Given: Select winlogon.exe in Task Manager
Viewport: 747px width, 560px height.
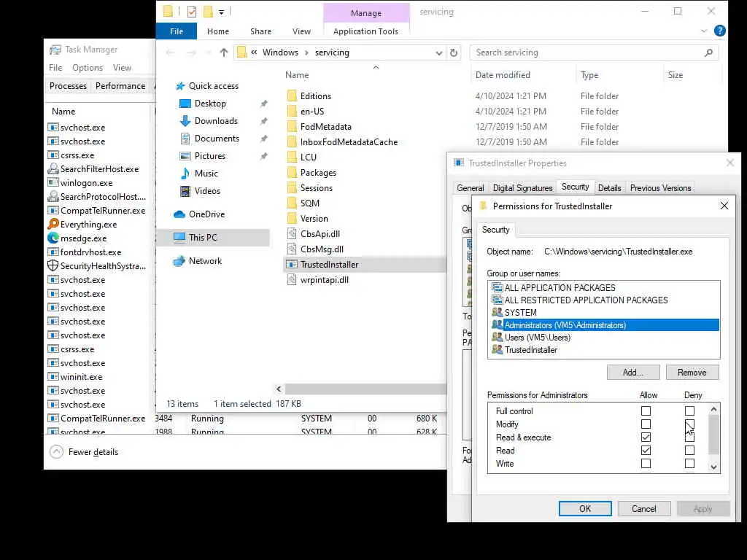Looking at the screenshot, I should click(86, 183).
